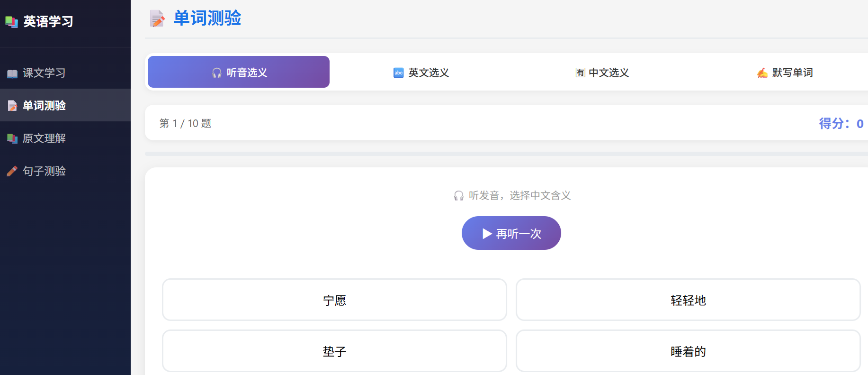Screen dimensions: 868x375
Task: Open 原文理解 in the sidebar
Action: [x=65, y=138]
